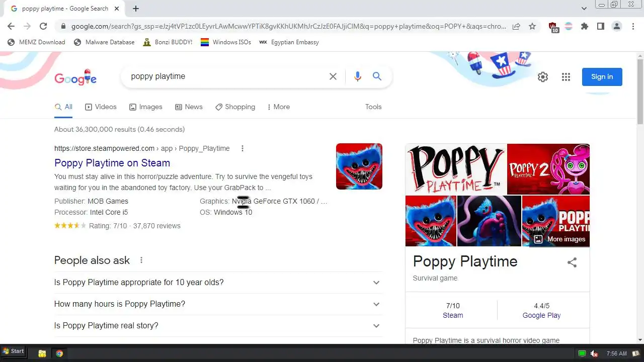644x362 pixels.
Task: Switch to the Videos tab
Action: [x=101, y=107]
